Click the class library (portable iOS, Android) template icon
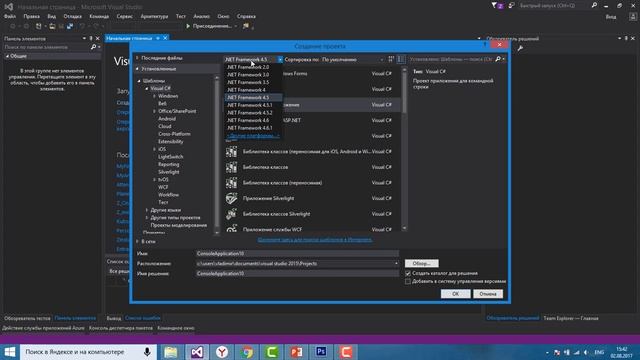This screenshot has height=360, width=640. pyautogui.click(x=231, y=151)
